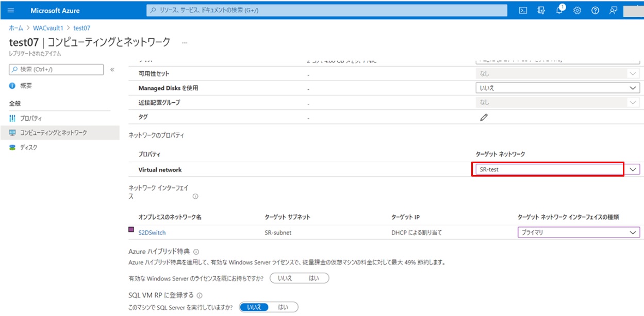
Task: Open the notifications bell
Action: point(559,10)
